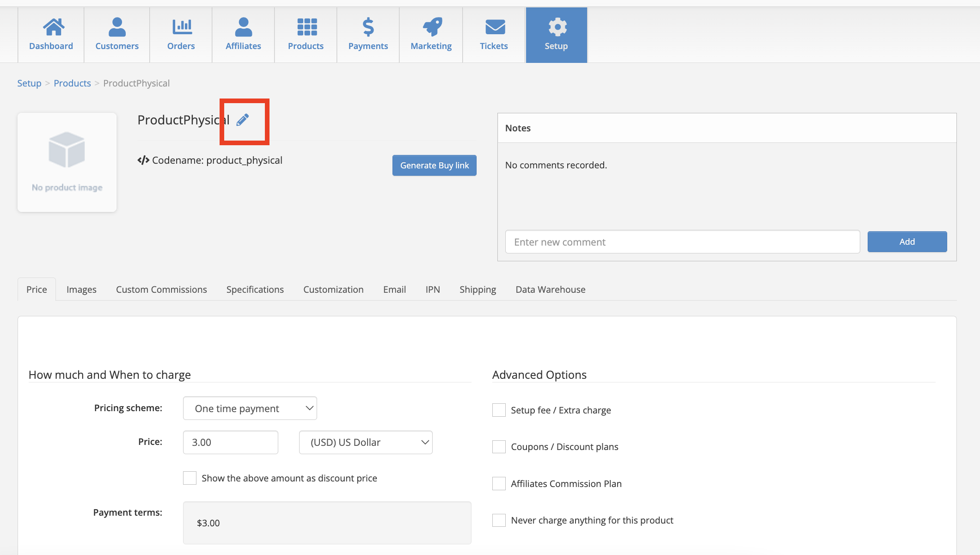
Task: Click Setup breadcrumb link
Action: 29,83
